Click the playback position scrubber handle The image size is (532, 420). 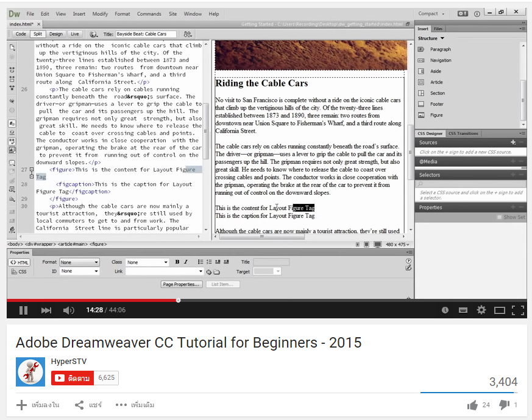(x=178, y=300)
